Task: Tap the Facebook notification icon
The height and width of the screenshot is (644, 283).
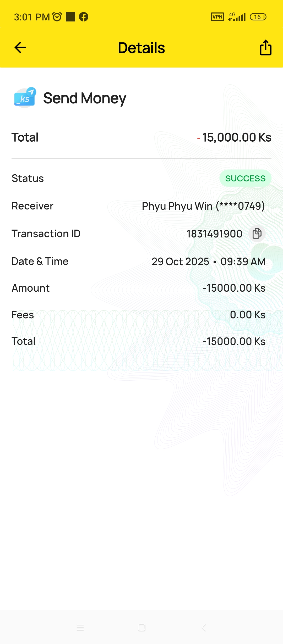Action: [84, 17]
